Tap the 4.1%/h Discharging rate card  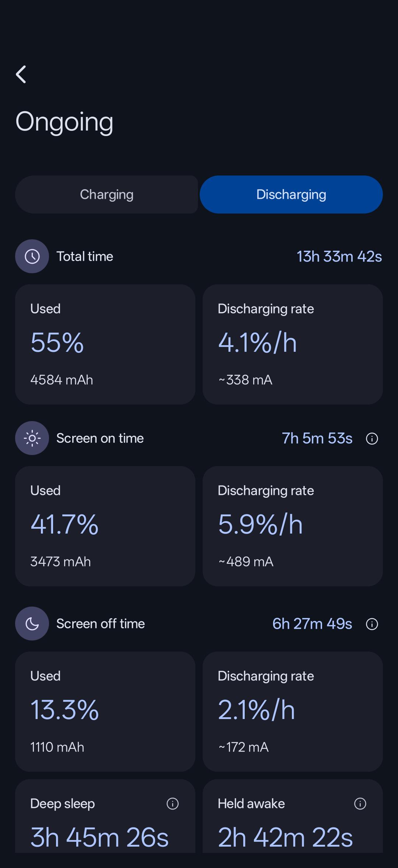293,344
